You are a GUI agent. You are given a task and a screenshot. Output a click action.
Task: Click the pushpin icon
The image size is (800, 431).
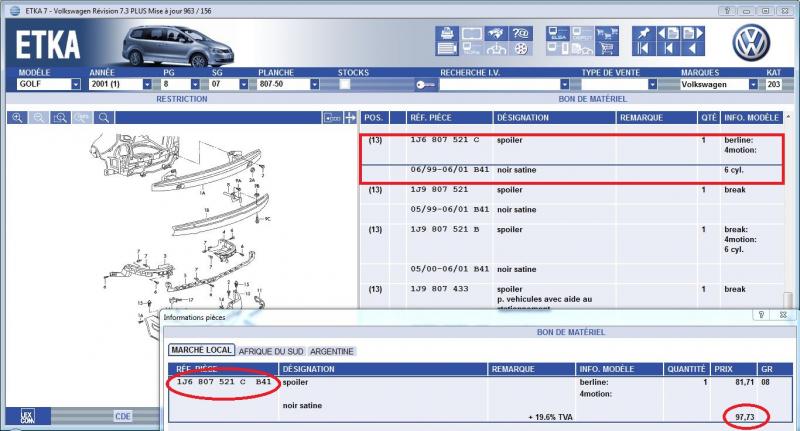click(x=643, y=33)
